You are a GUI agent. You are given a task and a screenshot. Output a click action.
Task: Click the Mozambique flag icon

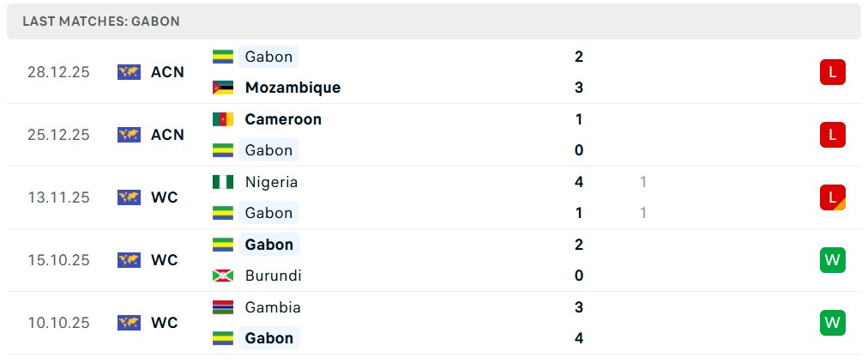(223, 88)
